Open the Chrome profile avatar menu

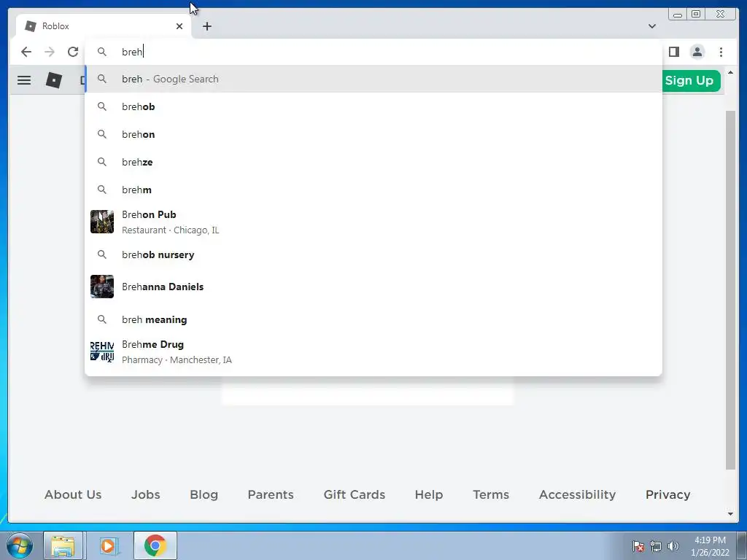[x=697, y=52]
